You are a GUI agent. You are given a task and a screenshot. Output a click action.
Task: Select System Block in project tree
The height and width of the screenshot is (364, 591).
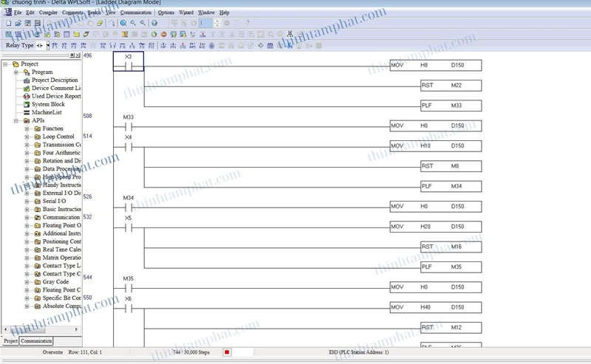[x=48, y=104]
